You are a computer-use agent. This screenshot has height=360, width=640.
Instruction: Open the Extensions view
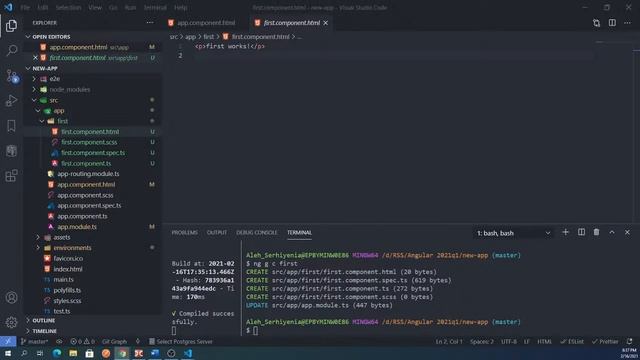point(11,176)
